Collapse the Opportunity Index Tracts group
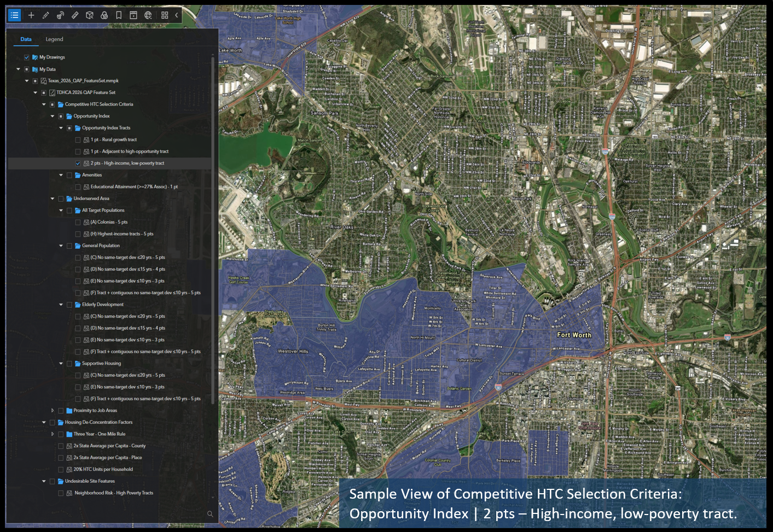The width and height of the screenshot is (773, 532). point(61,127)
